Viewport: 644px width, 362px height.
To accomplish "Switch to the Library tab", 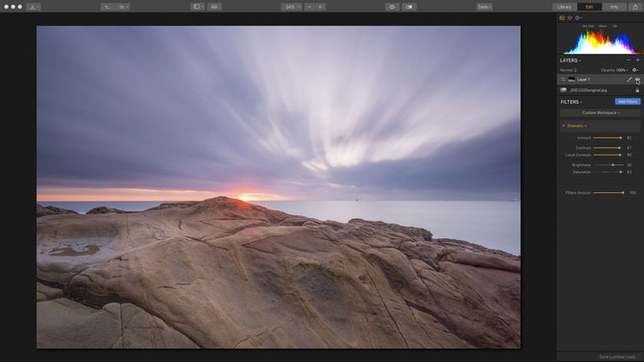I will coord(564,7).
